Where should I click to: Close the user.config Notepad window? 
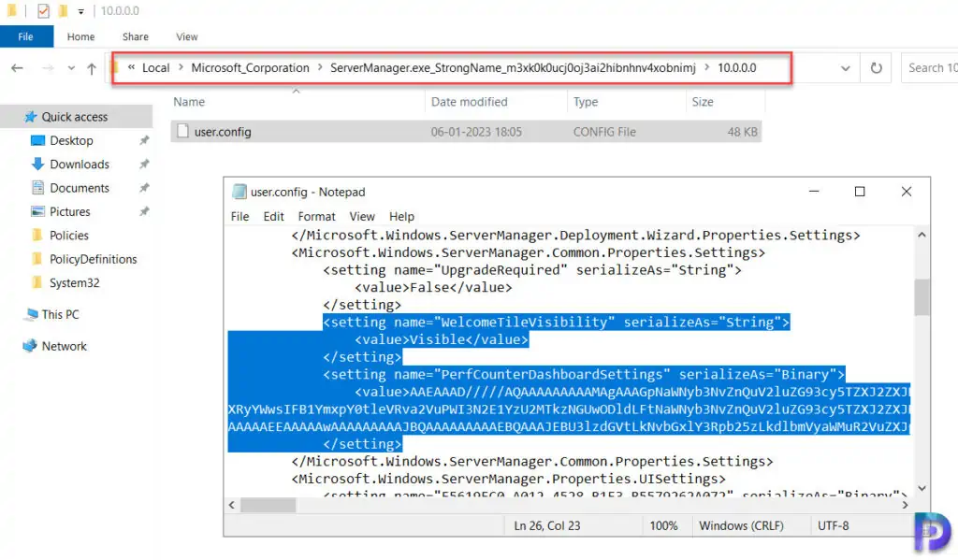[x=906, y=192]
